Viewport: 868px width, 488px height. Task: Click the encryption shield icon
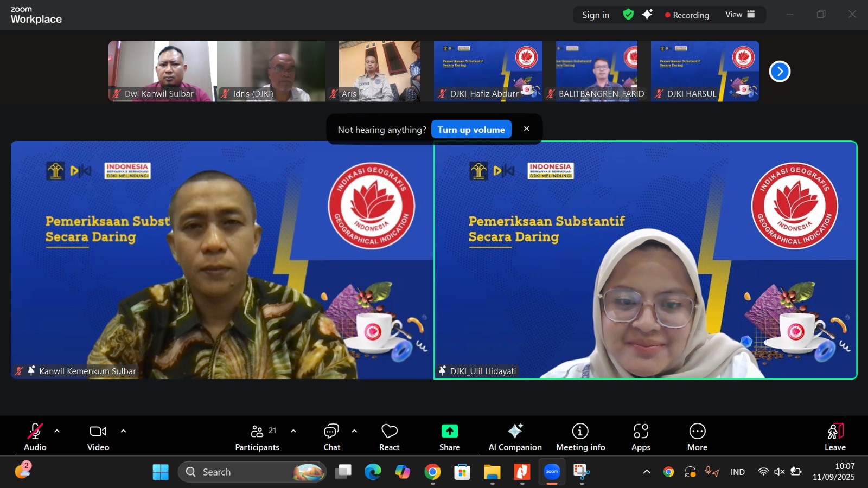[628, 15]
